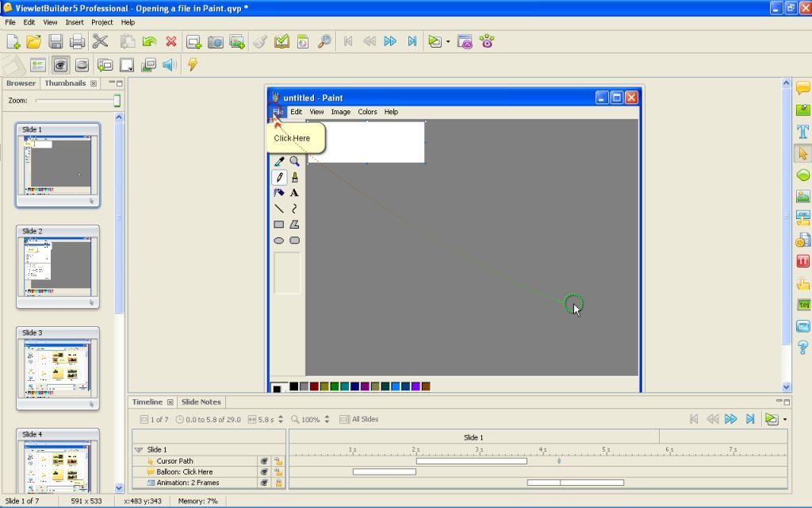Click the lightning bolt icon in second toolbar
The height and width of the screenshot is (508, 812).
click(x=193, y=64)
